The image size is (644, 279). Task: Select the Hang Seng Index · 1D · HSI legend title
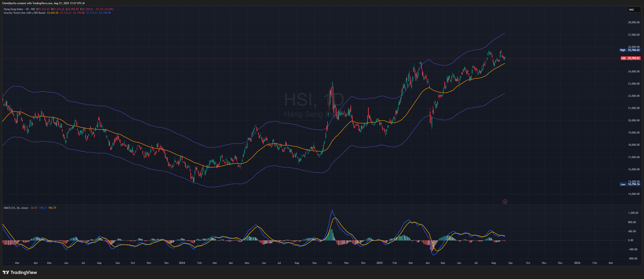(x=19, y=9)
